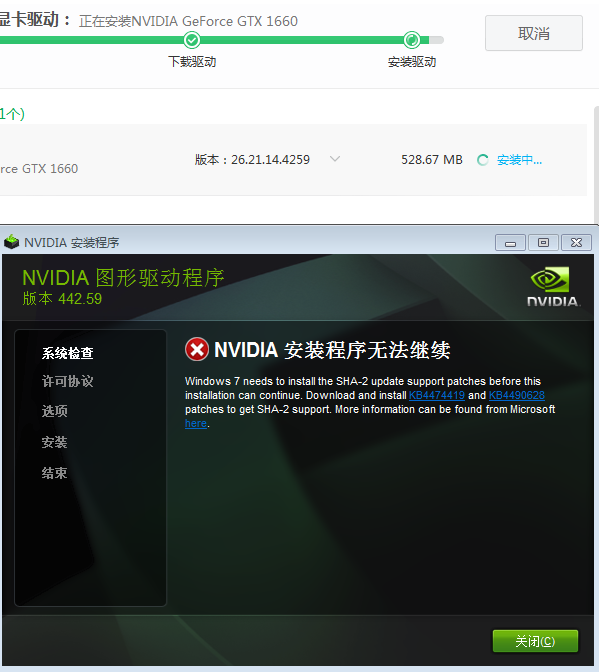The width and height of the screenshot is (599, 672).
Task: Click the 取消 cancel button
Action: [x=533, y=33]
